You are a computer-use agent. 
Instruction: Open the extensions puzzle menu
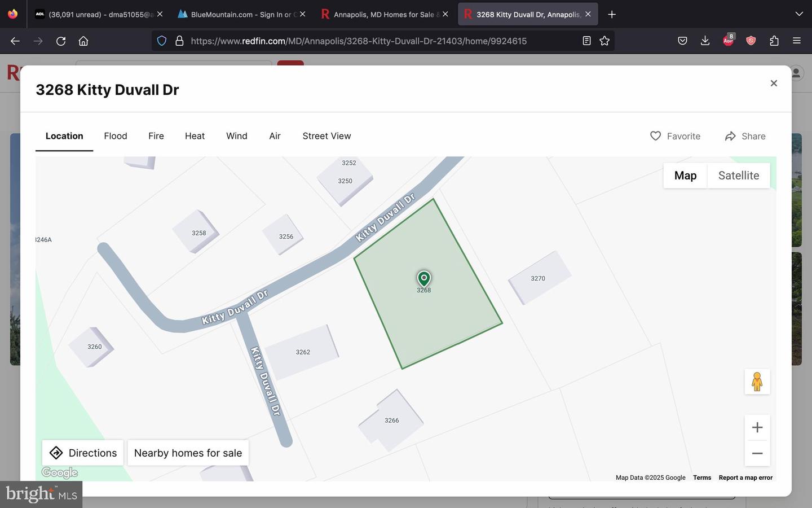[x=774, y=41]
